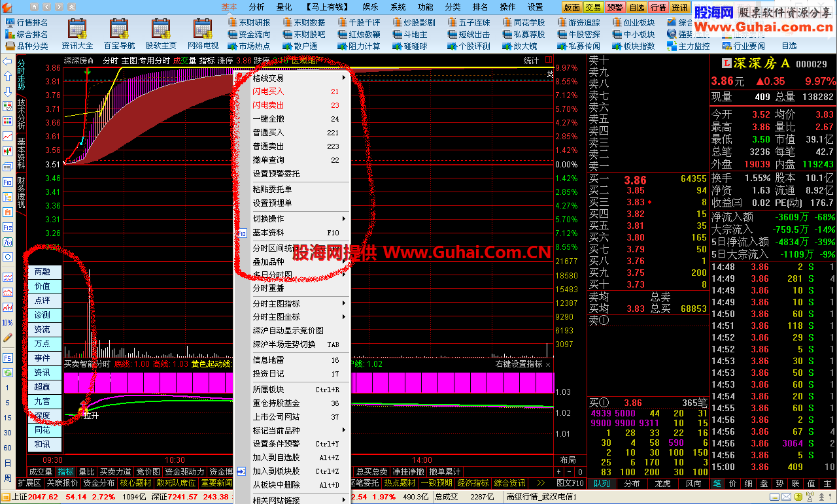
Task: Open 五子连珠 tool
Action: (468, 23)
